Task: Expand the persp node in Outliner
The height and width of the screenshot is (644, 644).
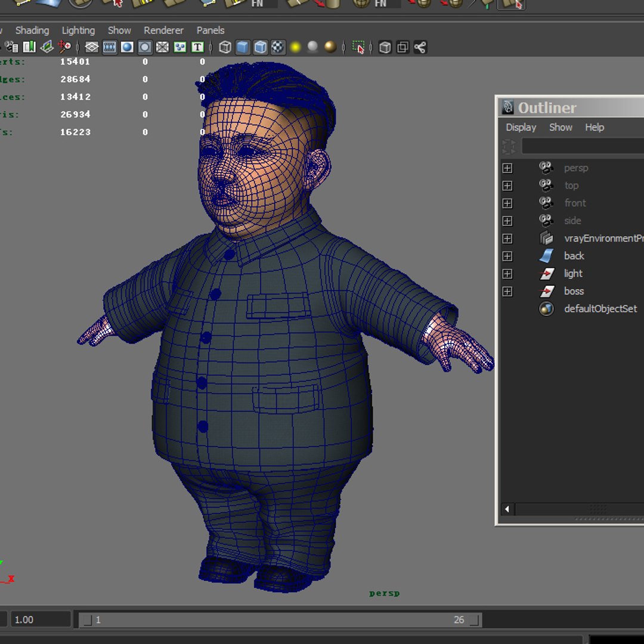Action: pyautogui.click(x=507, y=168)
